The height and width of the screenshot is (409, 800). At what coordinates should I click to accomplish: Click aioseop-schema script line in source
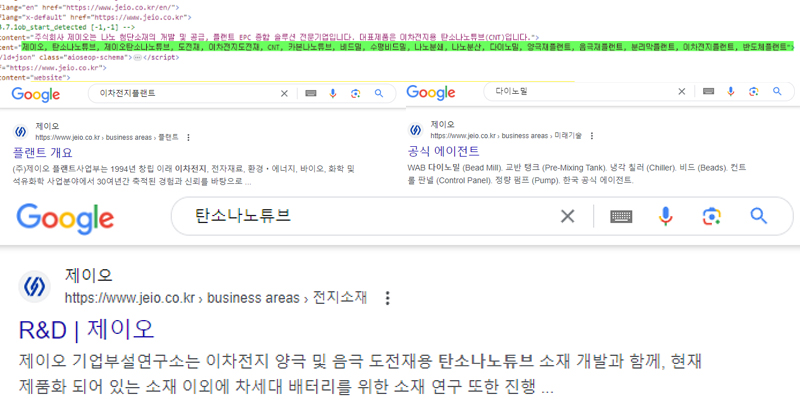pyautogui.click(x=90, y=58)
